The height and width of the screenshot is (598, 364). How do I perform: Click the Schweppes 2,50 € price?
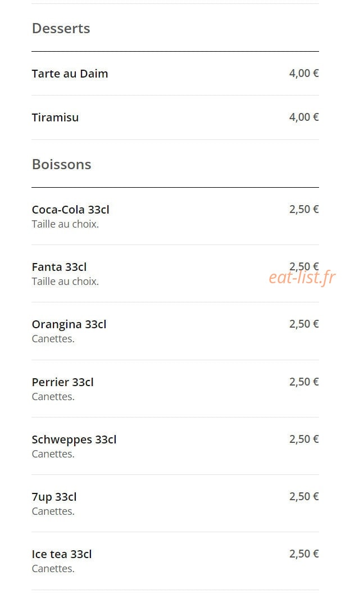[304, 440]
